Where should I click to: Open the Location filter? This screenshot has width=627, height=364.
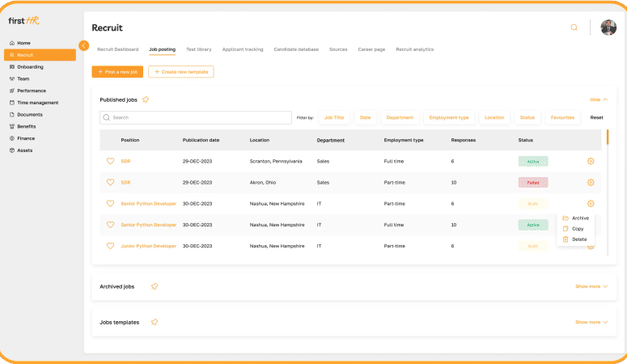[x=494, y=117]
